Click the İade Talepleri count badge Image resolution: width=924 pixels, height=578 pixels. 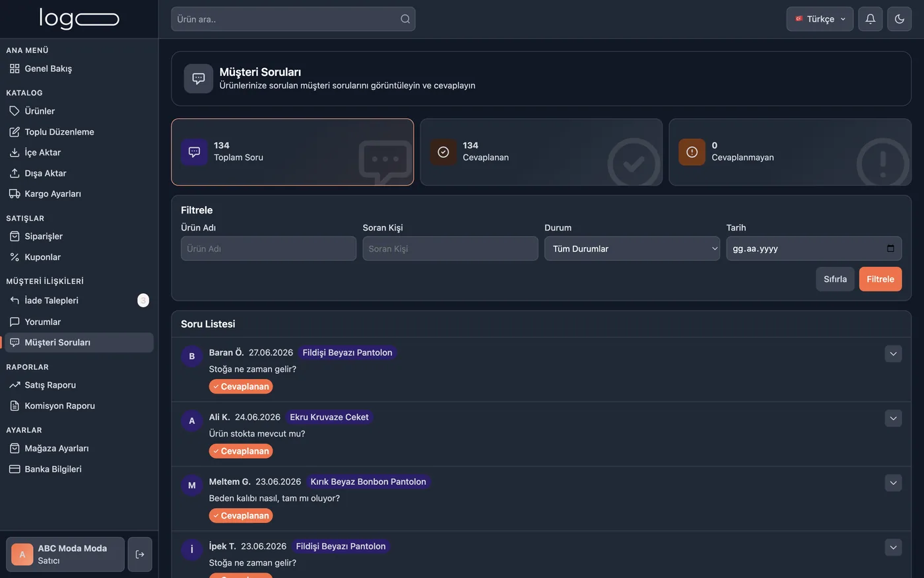143,301
